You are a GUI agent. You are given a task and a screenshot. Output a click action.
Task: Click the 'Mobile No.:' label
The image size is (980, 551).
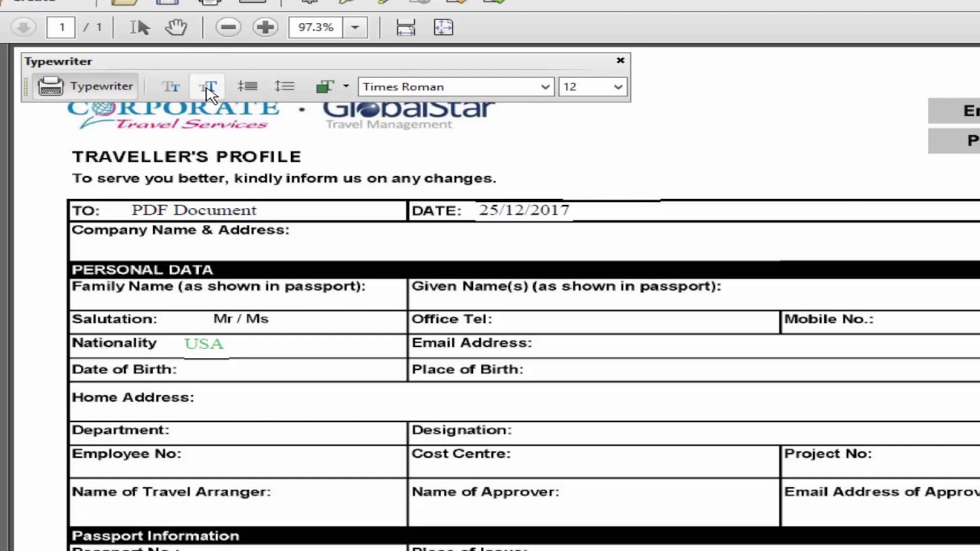pos(828,319)
